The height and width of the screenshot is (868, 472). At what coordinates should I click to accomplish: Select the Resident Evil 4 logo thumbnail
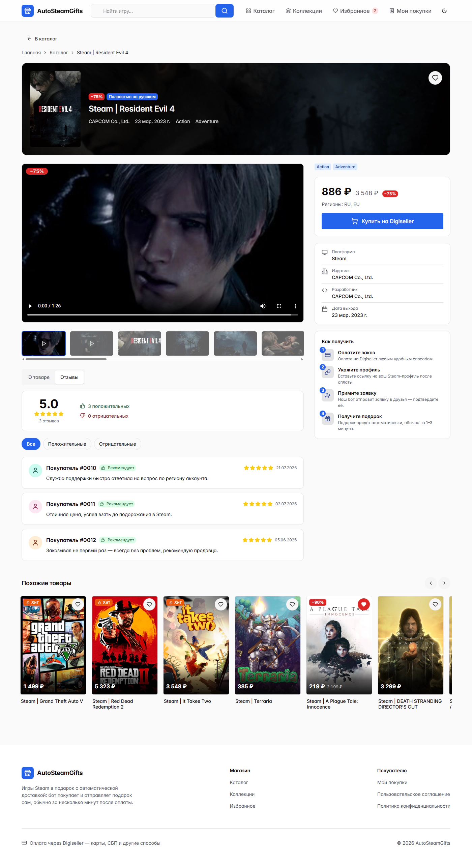tap(140, 343)
